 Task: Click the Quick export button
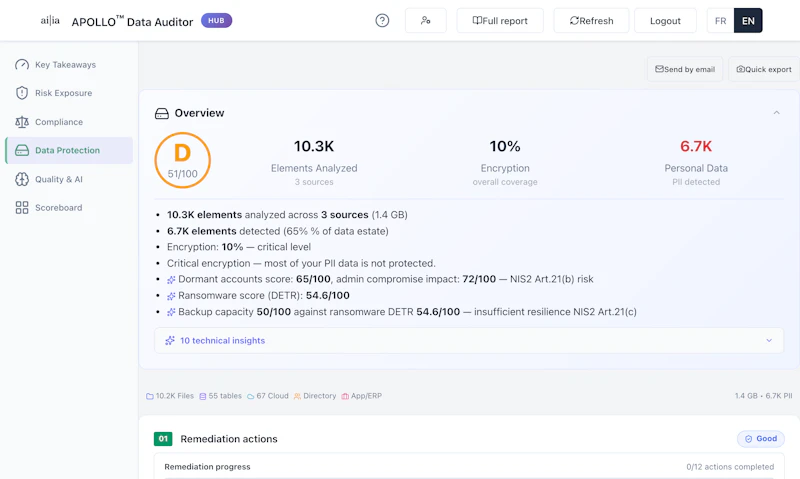pyautogui.click(x=764, y=69)
